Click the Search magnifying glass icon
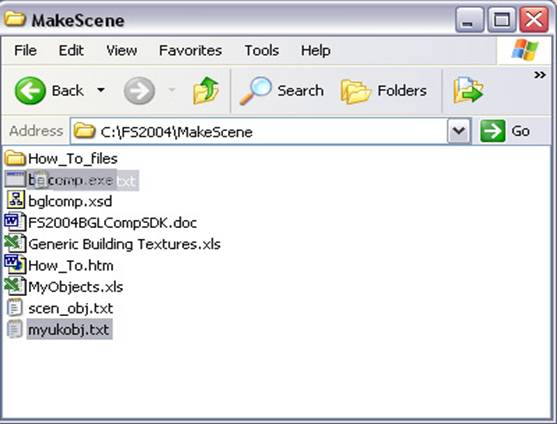 pos(256,91)
